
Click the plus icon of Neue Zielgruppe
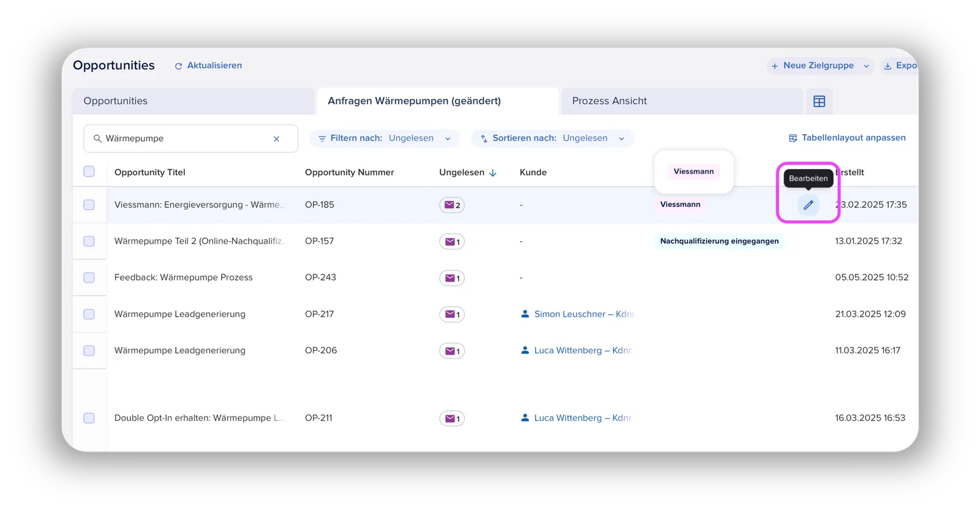click(x=775, y=66)
